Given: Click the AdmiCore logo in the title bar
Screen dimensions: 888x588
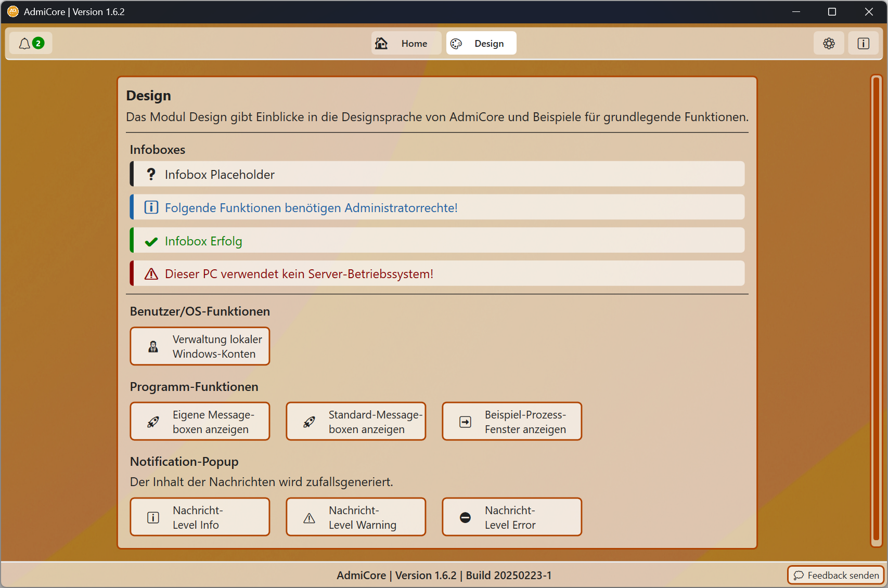Looking at the screenshot, I should [x=12, y=11].
